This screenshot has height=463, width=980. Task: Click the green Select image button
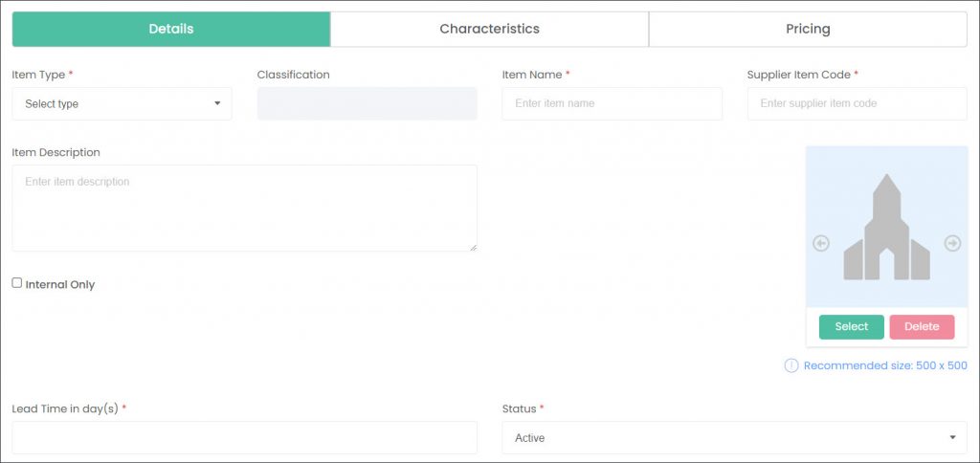(x=851, y=327)
